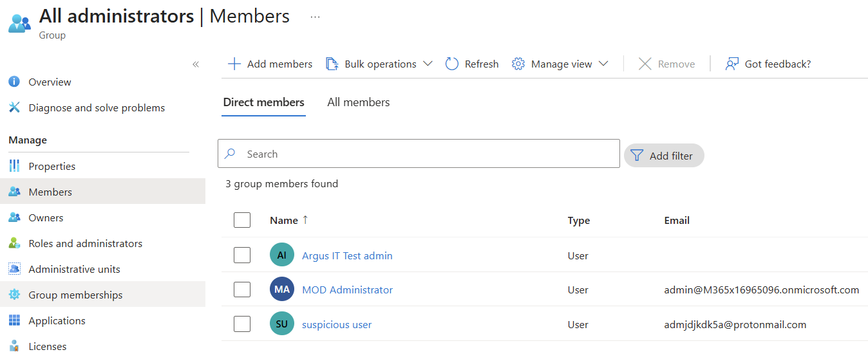Click the Add filter button
Screen dimensions: 868x359
[664, 155]
